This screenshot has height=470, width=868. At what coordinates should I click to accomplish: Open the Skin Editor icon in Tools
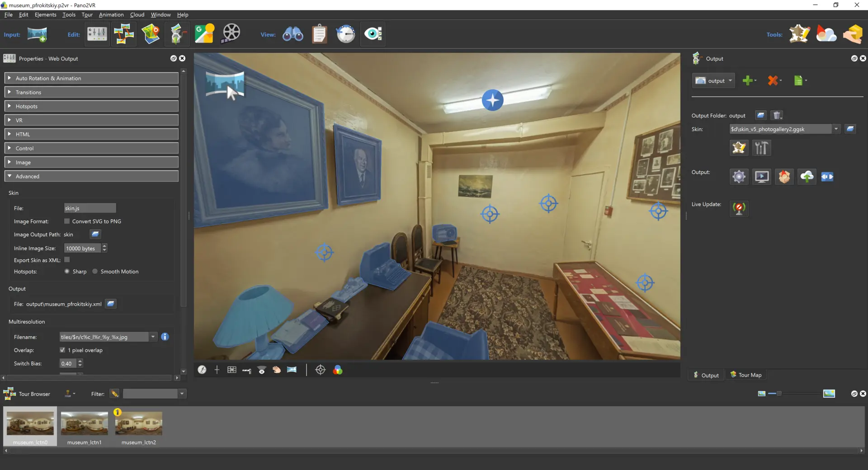pos(799,34)
